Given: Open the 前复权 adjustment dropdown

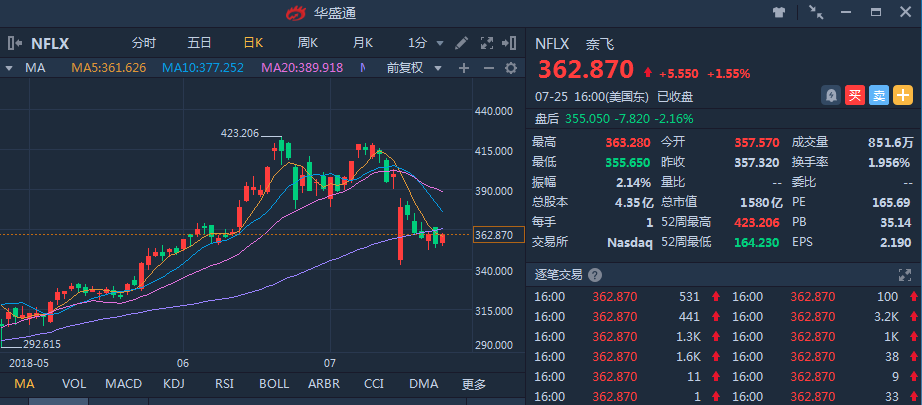Looking at the screenshot, I should 414,68.
